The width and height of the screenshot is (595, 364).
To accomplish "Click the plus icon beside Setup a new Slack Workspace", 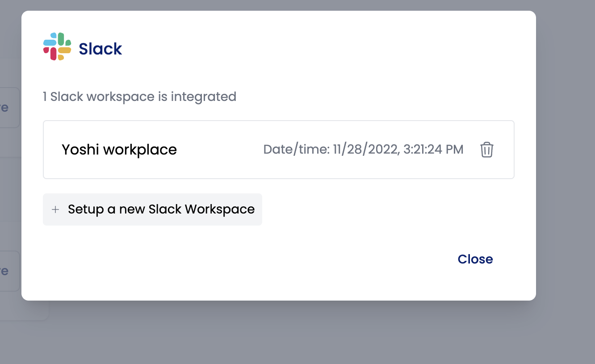I will pyautogui.click(x=55, y=209).
